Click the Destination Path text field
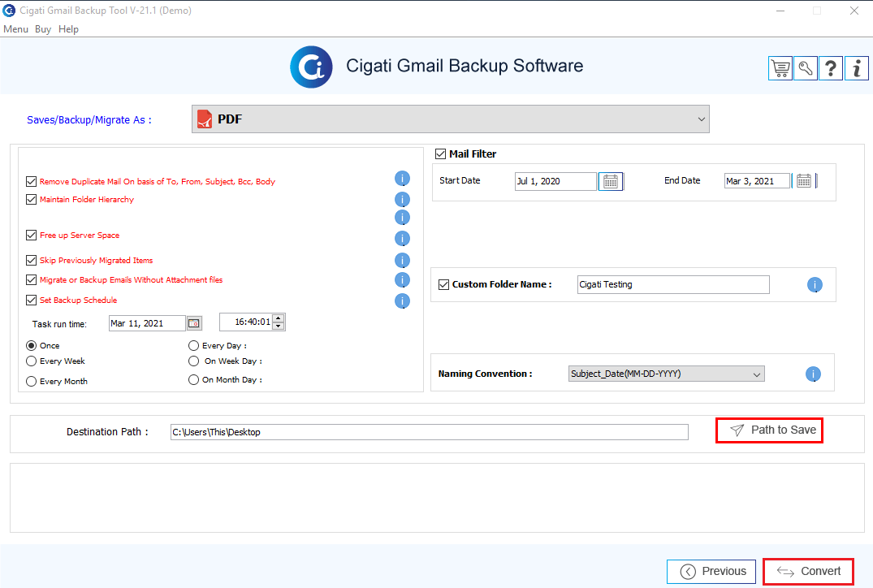The width and height of the screenshot is (873, 588). [430, 432]
